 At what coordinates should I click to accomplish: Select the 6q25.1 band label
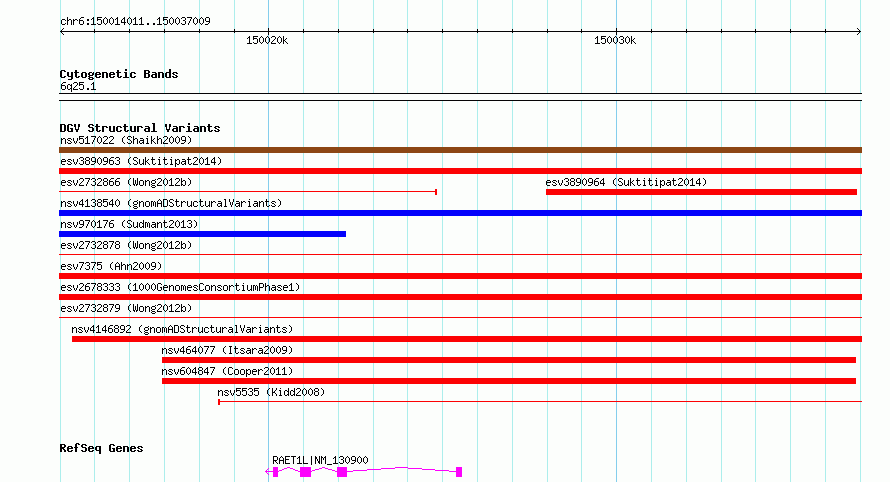pyautogui.click(x=78, y=86)
